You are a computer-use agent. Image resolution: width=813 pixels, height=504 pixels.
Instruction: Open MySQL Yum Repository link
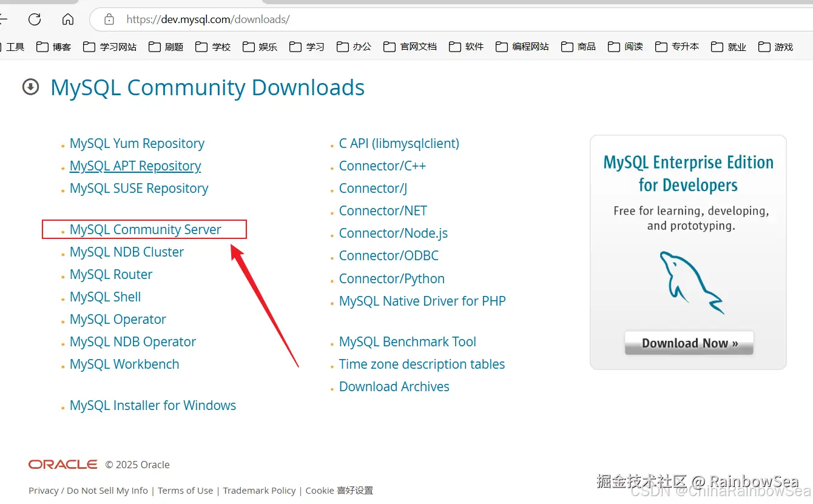coord(137,144)
